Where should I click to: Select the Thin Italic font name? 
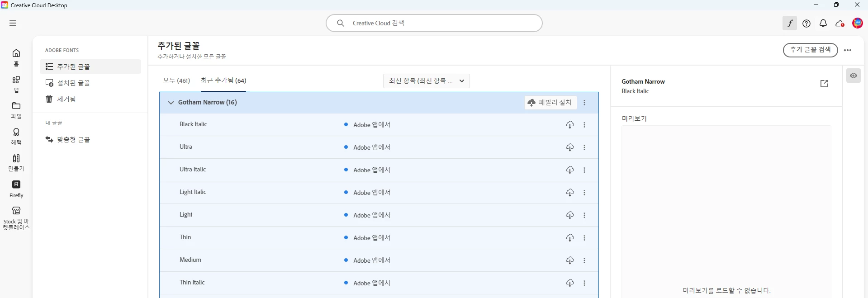[x=192, y=283]
